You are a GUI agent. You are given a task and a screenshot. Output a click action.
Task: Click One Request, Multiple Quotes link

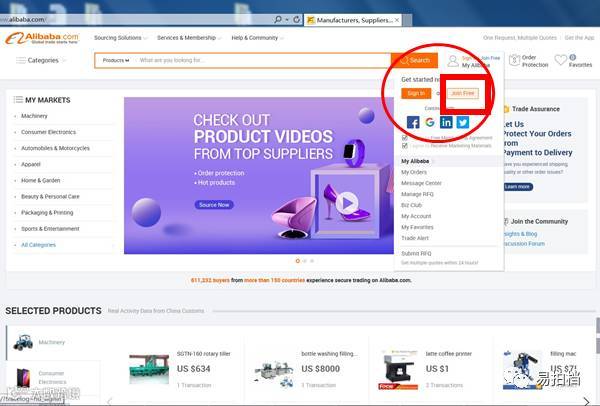pos(520,38)
